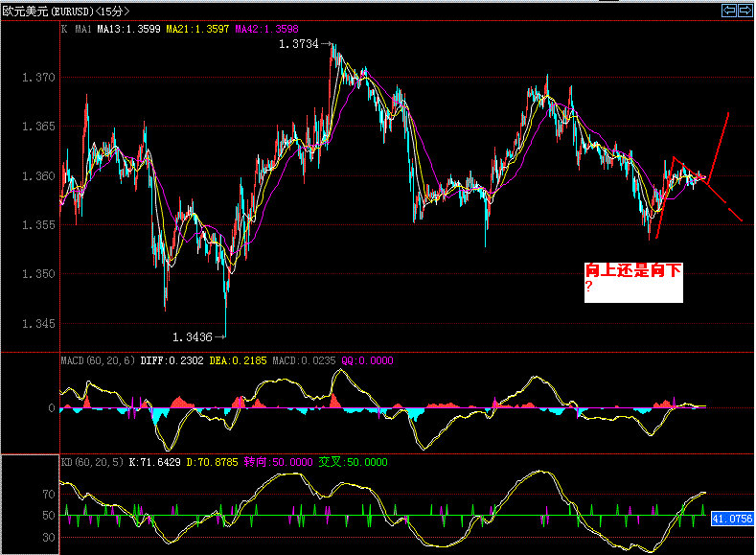Click the 1.365 price axis label
The height and width of the screenshot is (555, 756).
click(x=38, y=127)
